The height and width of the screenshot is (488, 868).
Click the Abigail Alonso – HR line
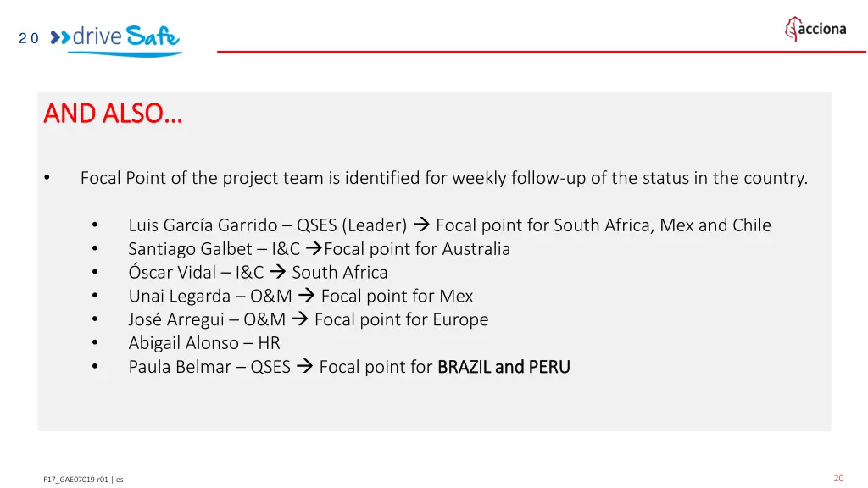click(204, 343)
